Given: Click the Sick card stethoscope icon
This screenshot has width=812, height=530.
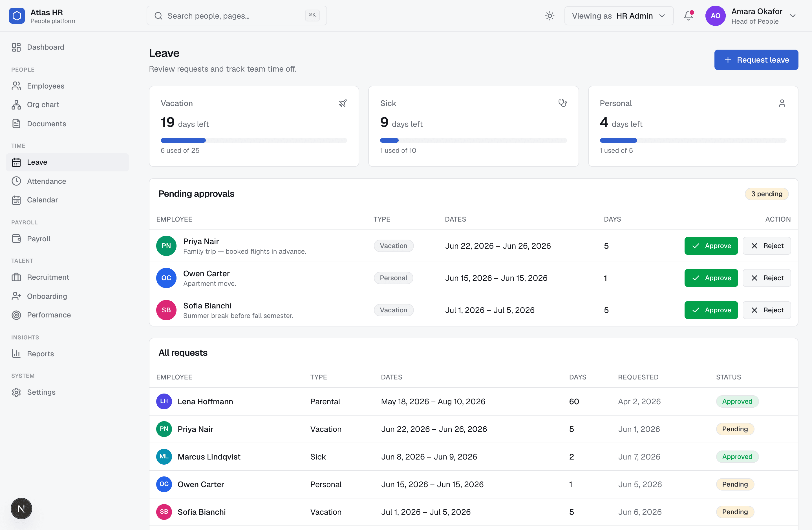Looking at the screenshot, I should 562,103.
